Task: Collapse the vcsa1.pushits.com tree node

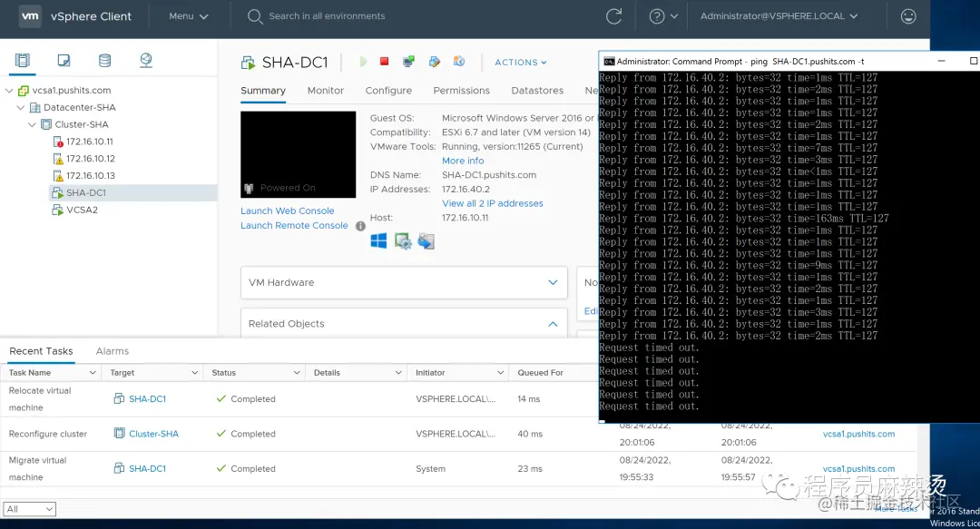Action: tap(9, 91)
